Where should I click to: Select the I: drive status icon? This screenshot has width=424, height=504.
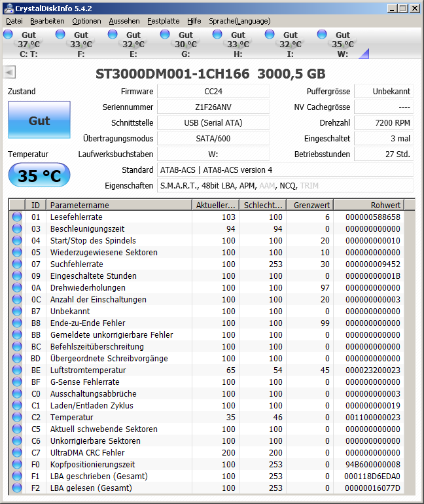pyautogui.click(x=270, y=34)
